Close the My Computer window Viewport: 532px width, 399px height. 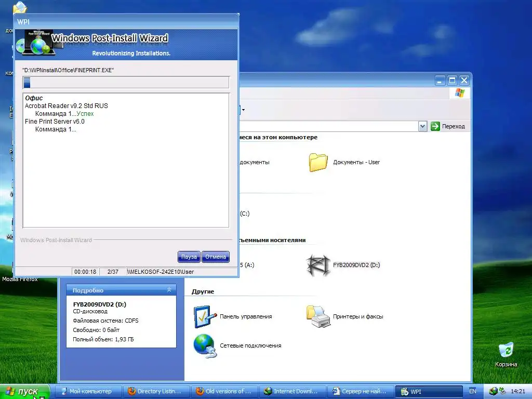pos(464,81)
